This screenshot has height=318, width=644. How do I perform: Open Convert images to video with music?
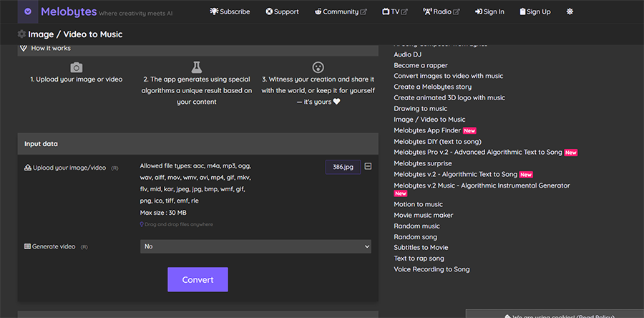[x=449, y=76]
